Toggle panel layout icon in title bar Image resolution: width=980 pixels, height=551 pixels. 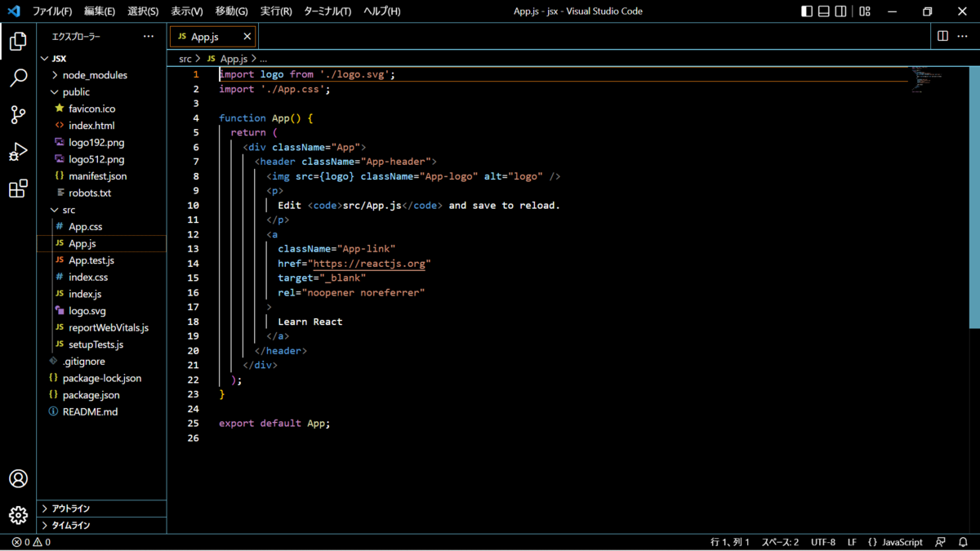click(824, 11)
